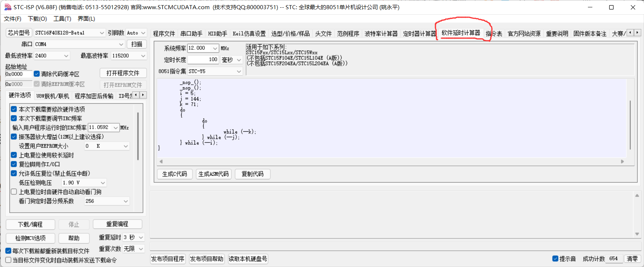Click 扫描 button
Screen dimensions: 644x267
pos(137,44)
